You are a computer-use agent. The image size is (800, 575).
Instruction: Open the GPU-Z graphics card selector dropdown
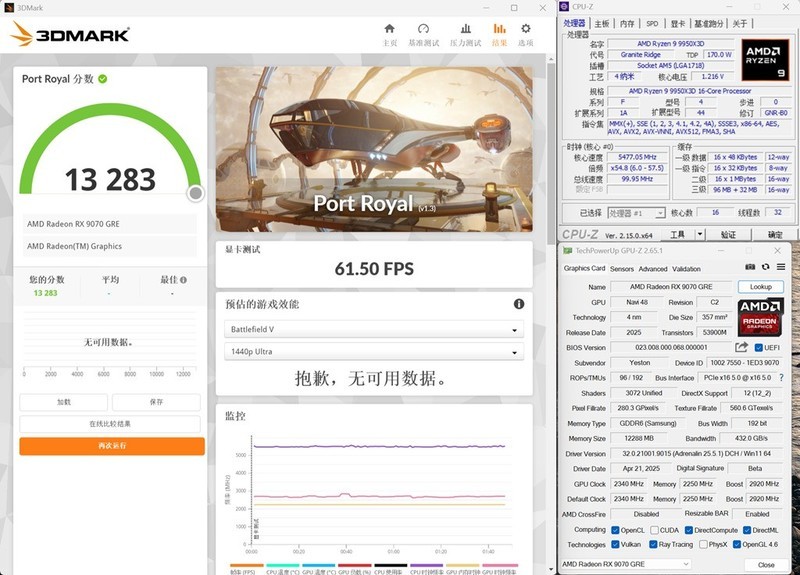pyautogui.click(x=625, y=564)
